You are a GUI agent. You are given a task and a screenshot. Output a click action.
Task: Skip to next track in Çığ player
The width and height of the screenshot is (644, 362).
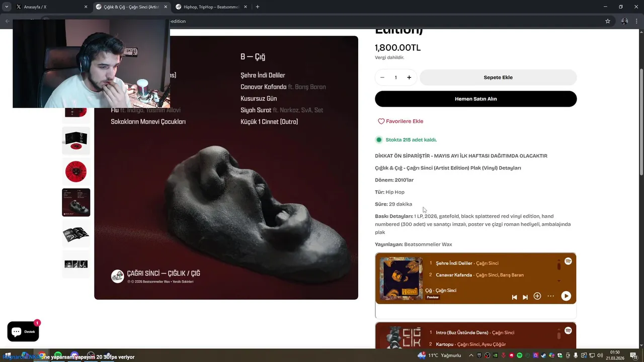[x=525, y=297]
